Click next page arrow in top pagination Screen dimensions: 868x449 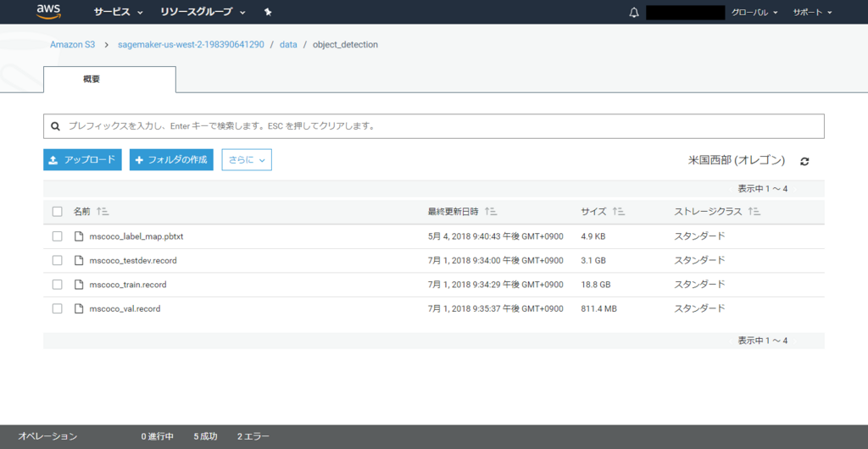click(x=795, y=189)
